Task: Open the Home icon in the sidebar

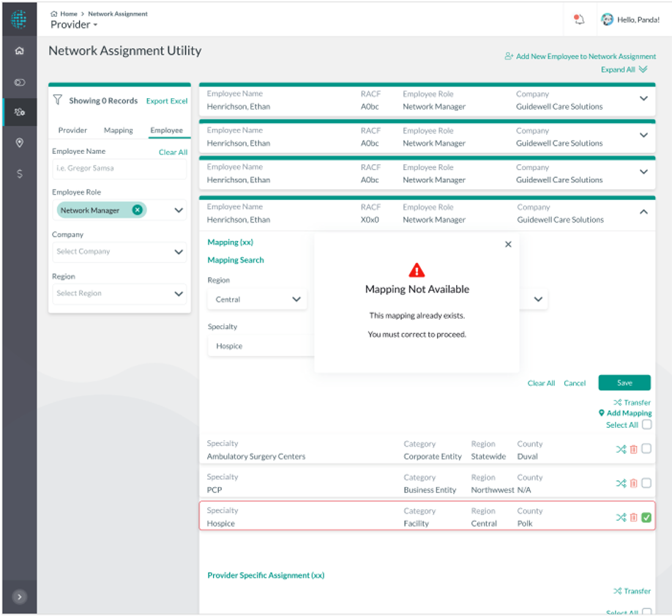Action: [19, 51]
